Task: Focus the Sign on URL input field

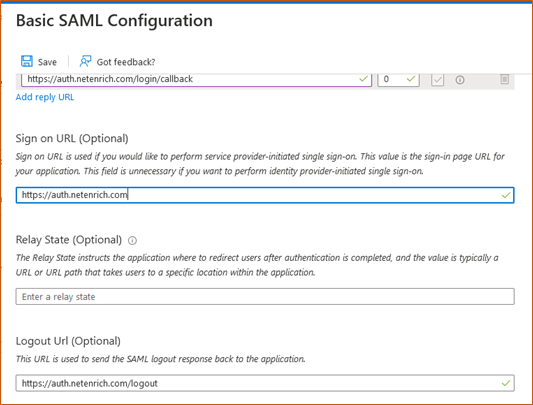Action: point(265,195)
